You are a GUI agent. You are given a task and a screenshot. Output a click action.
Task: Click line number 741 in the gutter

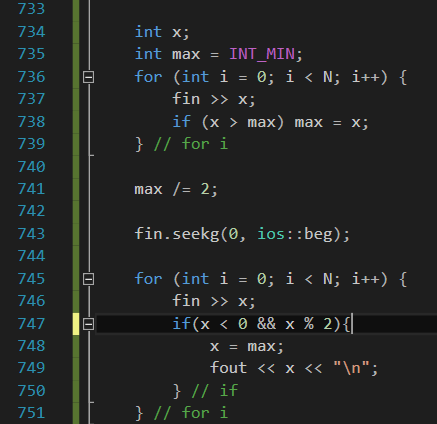point(31,189)
